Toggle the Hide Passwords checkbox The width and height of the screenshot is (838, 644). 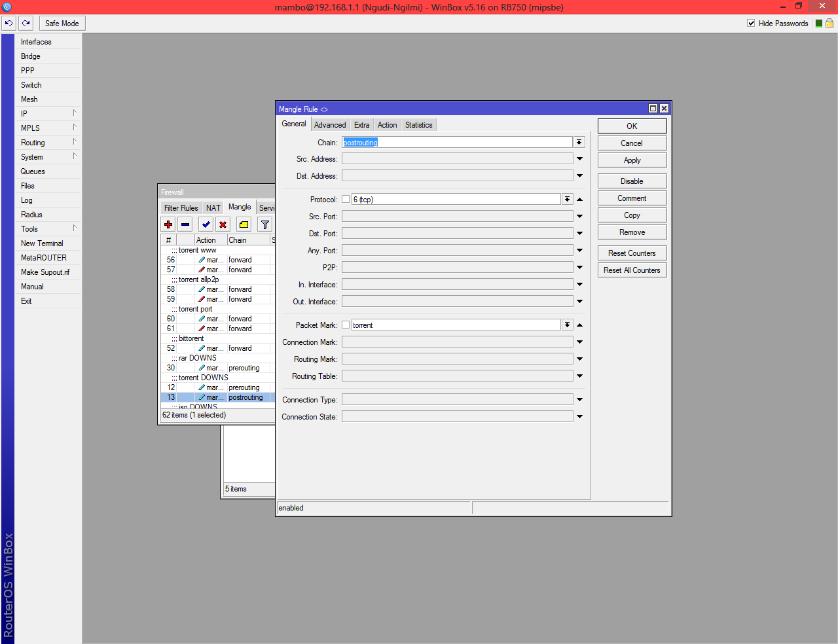coord(751,23)
